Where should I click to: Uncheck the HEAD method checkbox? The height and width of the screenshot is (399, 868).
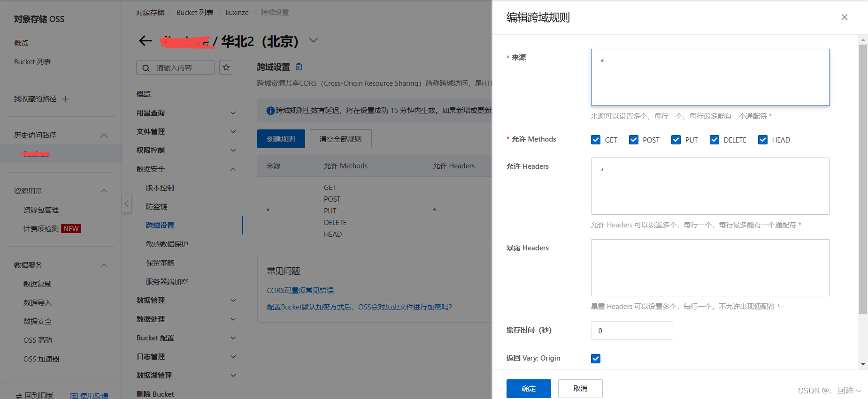[763, 140]
